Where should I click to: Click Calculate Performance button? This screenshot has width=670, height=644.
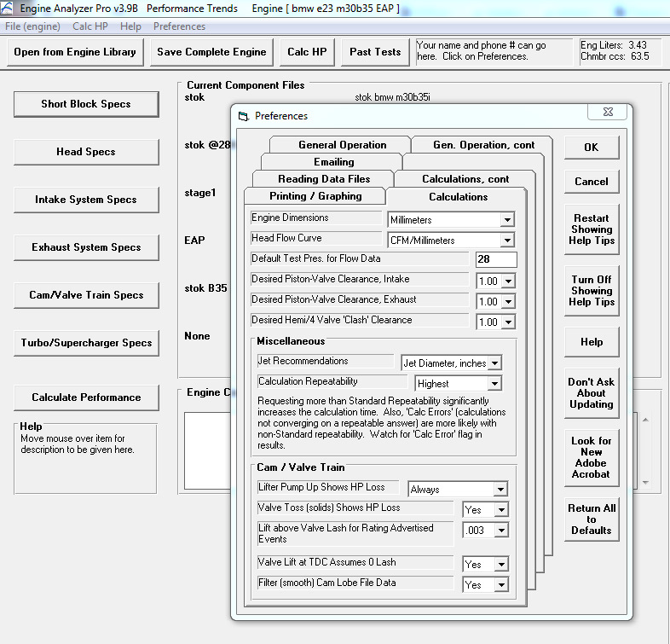(x=86, y=397)
